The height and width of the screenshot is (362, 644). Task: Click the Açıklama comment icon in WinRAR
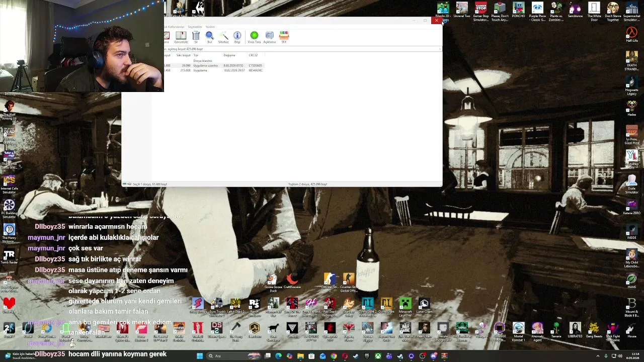(269, 37)
